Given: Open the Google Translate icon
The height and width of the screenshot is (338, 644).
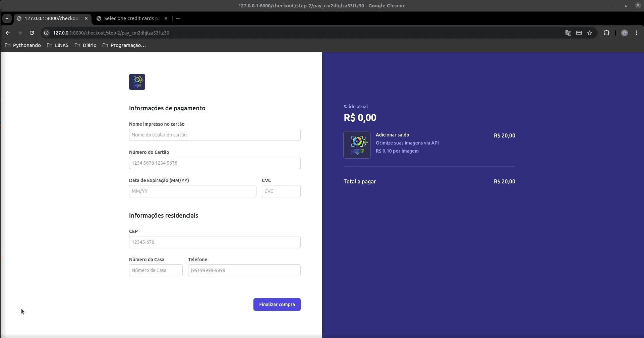Looking at the screenshot, I should click(568, 33).
